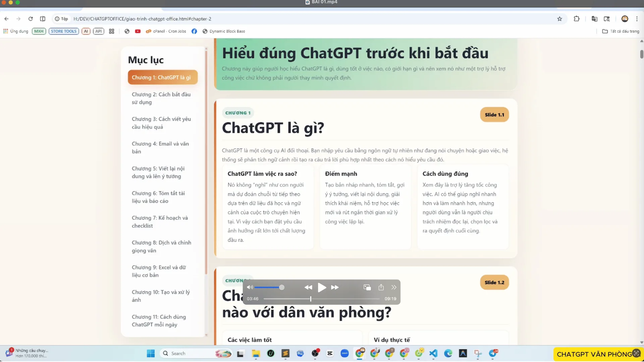Open the Ứng dụng apps shortcut
This screenshot has height=362, width=644.
tap(16, 31)
